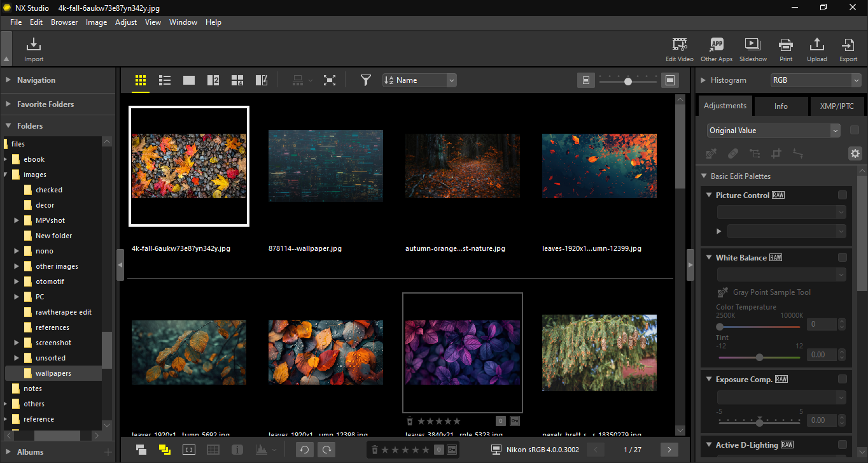This screenshot has width=868, height=463.
Task: Click the gray stacked images icon
Action: pyautogui.click(x=141, y=450)
